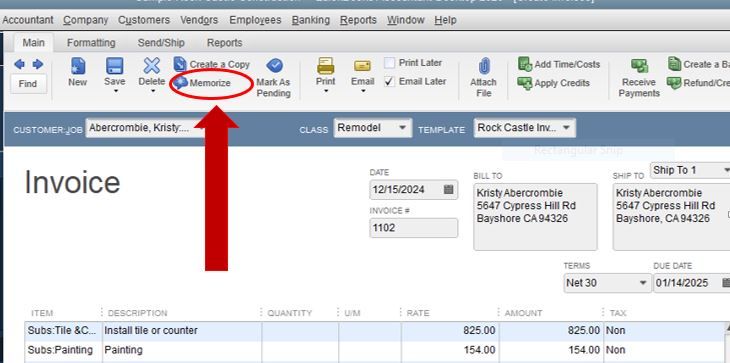This screenshot has width=730, height=363.
Task: Open the Accountant menu
Action: 27,20
